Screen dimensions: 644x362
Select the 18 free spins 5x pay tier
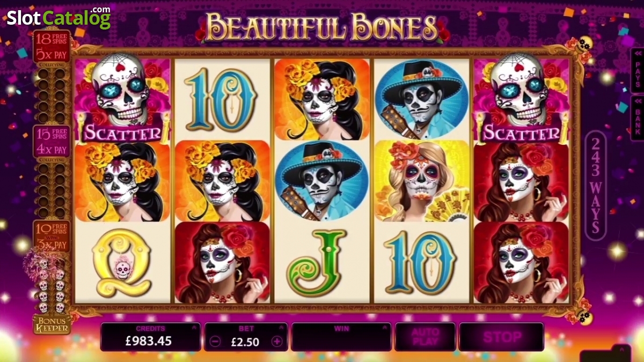52,46
